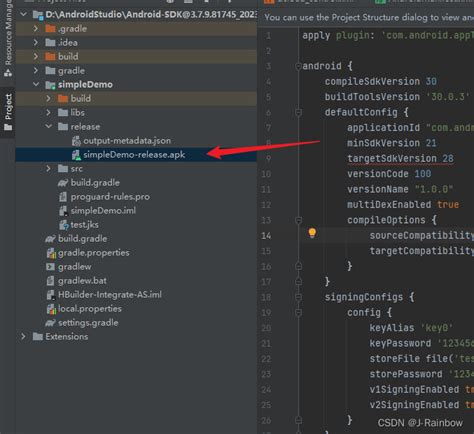The height and width of the screenshot is (434, 474).
Task: Expand the src folder arrow
Action: coord(48,168)
